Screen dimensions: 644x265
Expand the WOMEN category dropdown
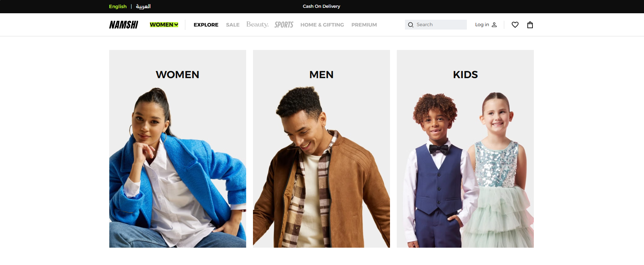[x=164, y=25]
